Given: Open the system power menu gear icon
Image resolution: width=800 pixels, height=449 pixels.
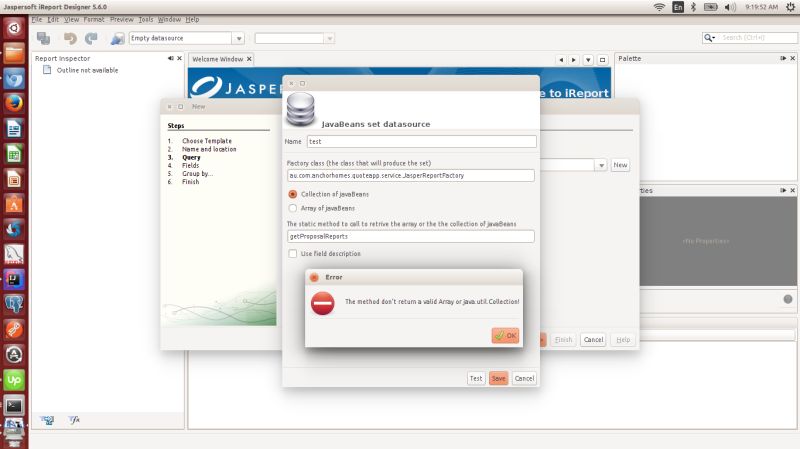Looking at the screenshot, I should 790,7.
